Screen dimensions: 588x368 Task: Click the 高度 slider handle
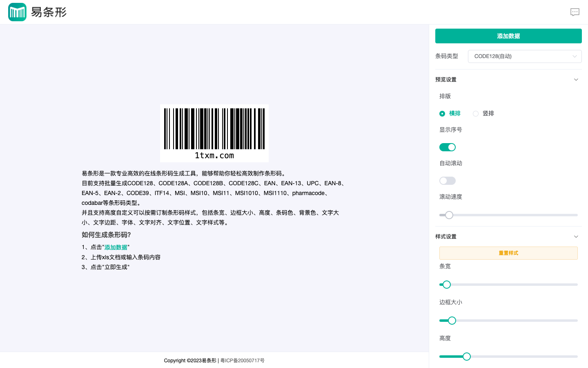point(467,357)
